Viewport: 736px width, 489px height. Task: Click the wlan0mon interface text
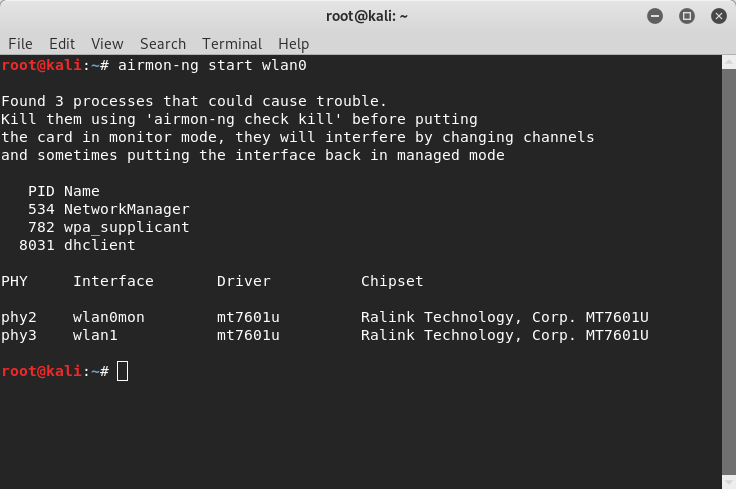point(108,317)
